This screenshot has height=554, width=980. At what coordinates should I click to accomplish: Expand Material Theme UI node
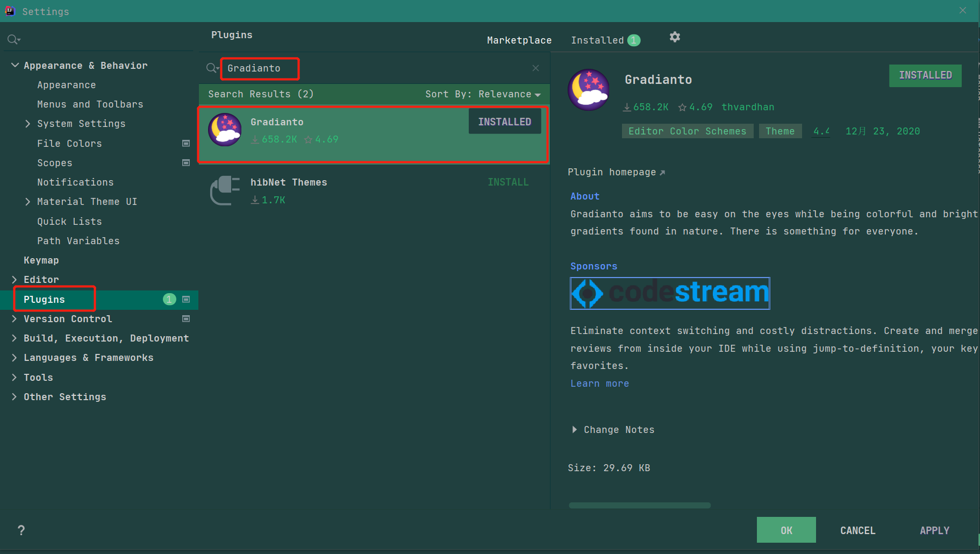(x=28, y=202)
